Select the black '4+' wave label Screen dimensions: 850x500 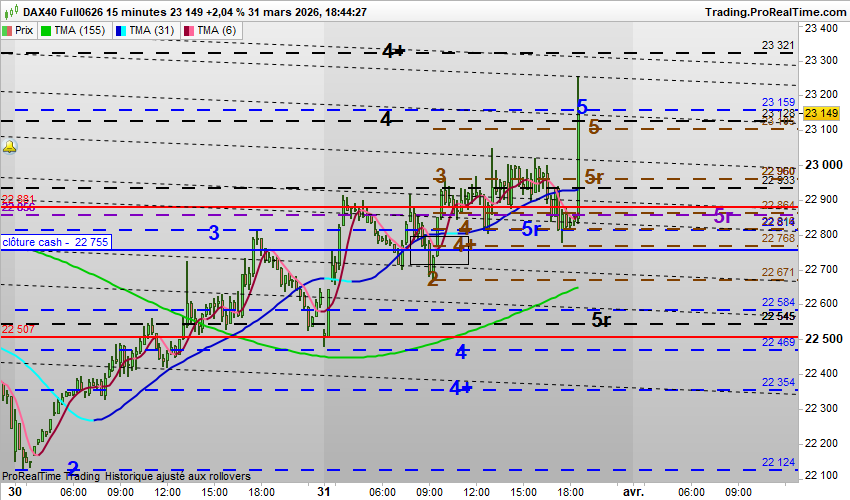394,51
